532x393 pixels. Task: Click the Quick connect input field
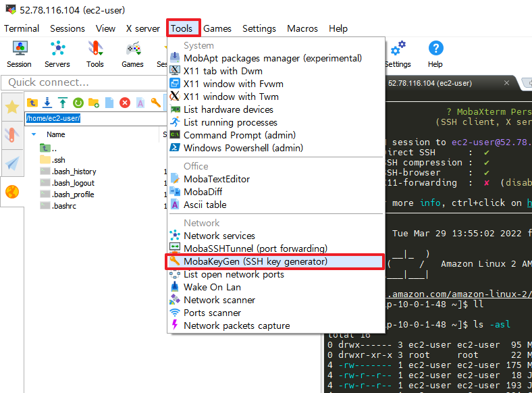tap(85, 82)
